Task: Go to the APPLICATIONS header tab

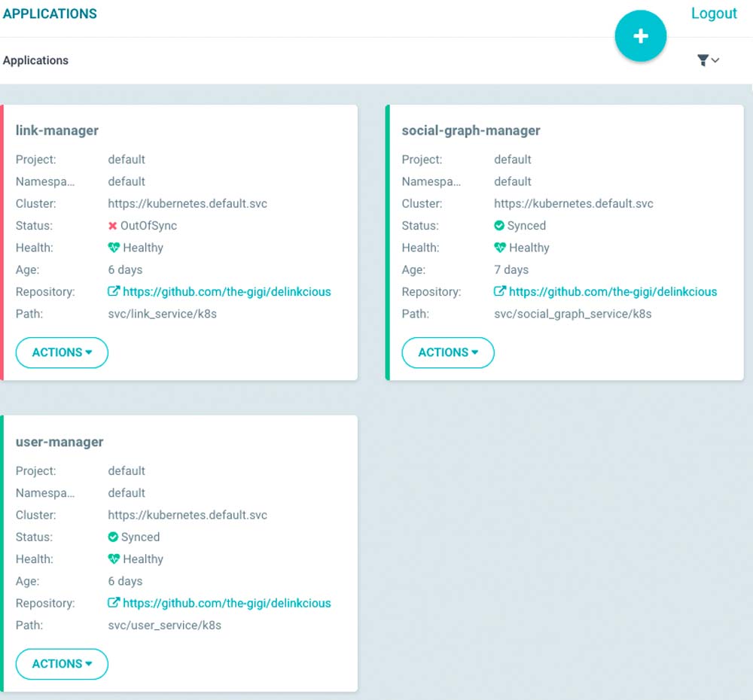Action: pyautogui.click(x=50, y=14)
